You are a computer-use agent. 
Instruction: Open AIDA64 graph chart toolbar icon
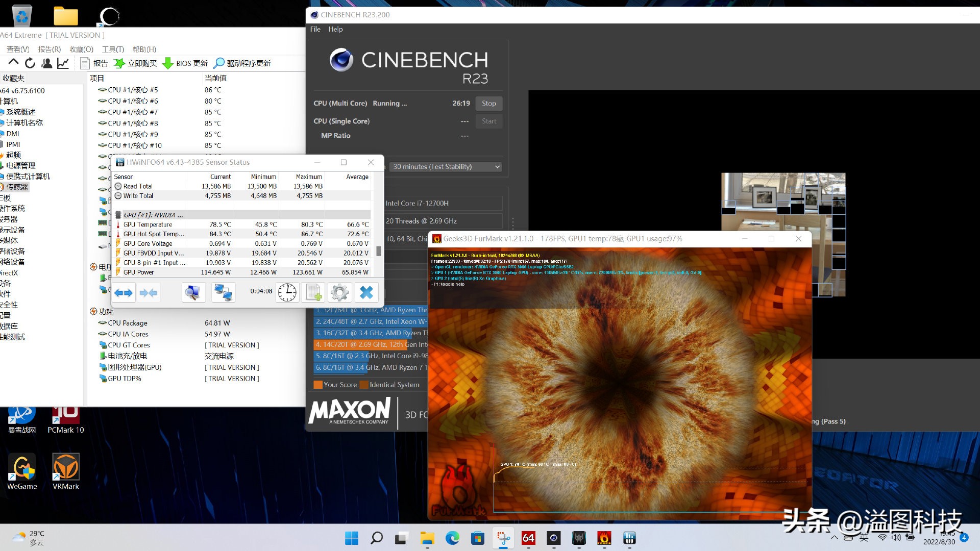63,63
